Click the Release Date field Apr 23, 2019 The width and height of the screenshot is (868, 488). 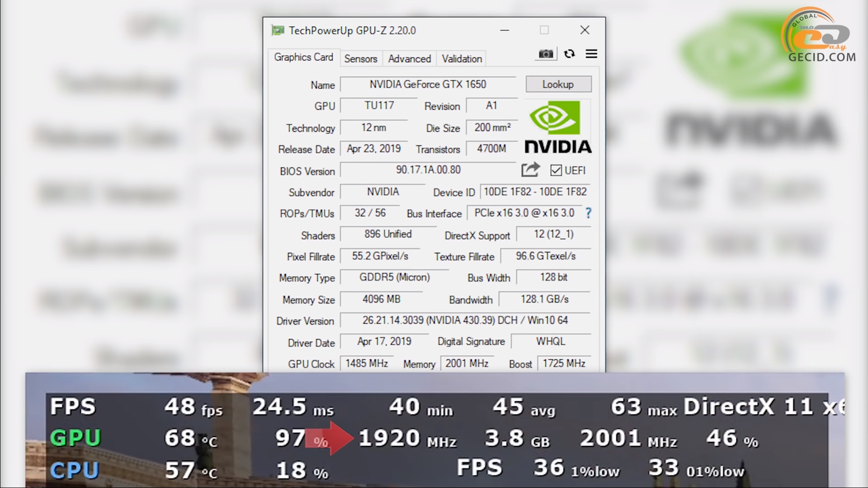374,149
